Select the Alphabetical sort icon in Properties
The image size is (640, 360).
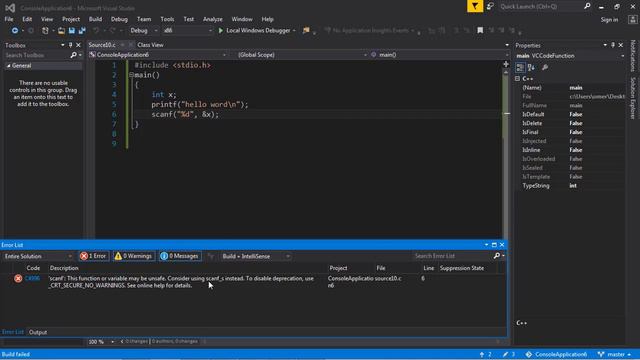[531, 67]
